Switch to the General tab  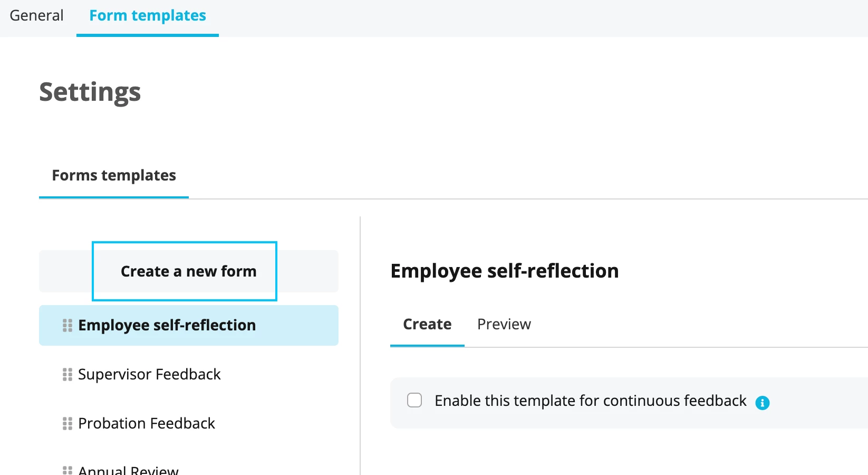pyautogui.click(x=36, y=16)
